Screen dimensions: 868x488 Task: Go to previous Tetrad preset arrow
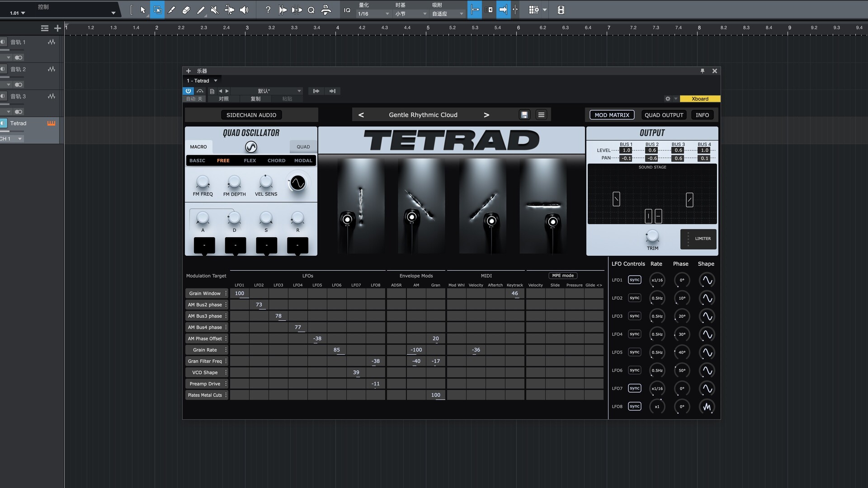(x=361, y=115)
